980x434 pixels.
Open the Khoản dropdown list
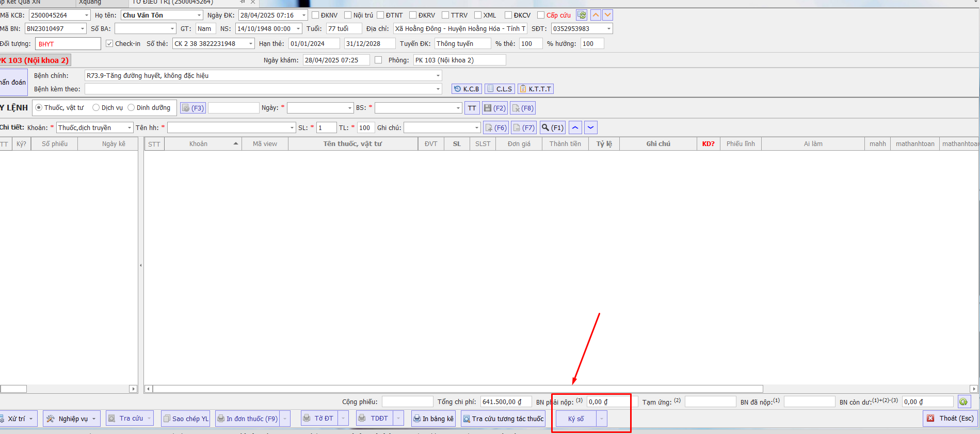(129, 127)
